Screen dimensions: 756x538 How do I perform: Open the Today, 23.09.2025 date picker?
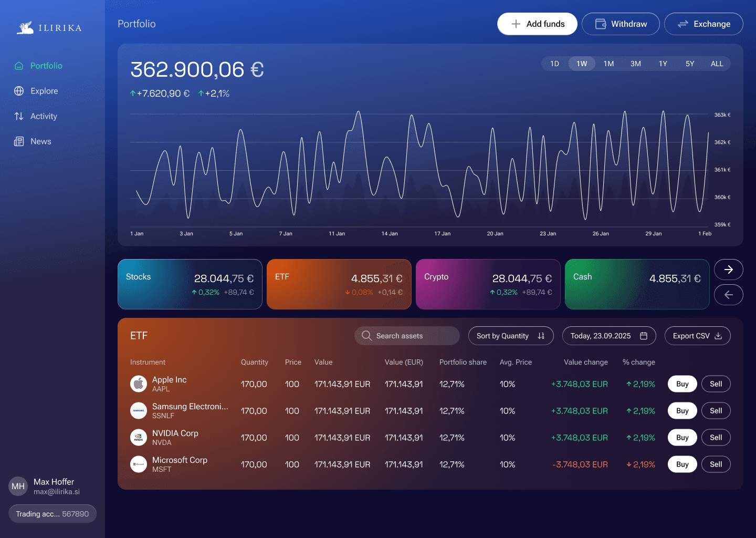[x=609, y=336]
